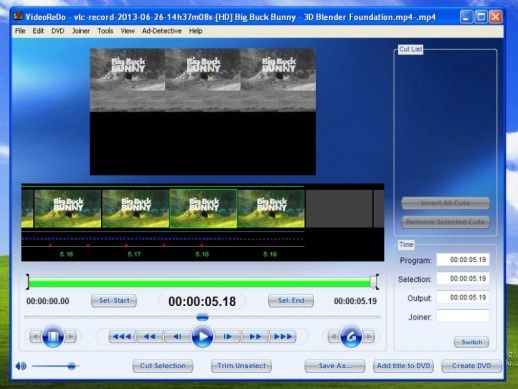Open the Ad-Detective menu
Screen dimensions: 518x389
[162, 31]
